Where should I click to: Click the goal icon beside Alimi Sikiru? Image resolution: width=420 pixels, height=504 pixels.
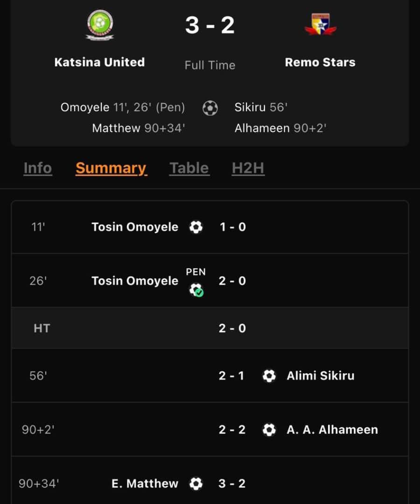(269, 376)
